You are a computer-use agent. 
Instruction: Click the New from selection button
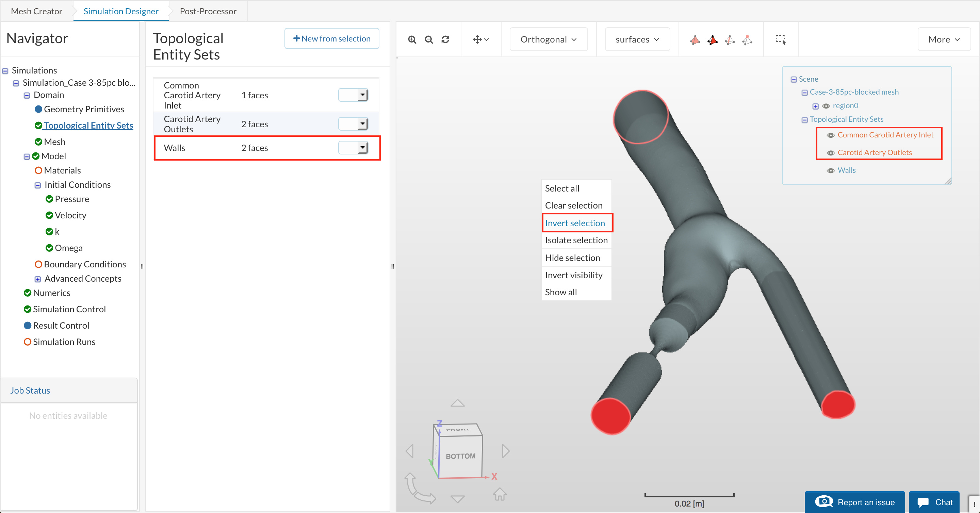tap(332, 38)
